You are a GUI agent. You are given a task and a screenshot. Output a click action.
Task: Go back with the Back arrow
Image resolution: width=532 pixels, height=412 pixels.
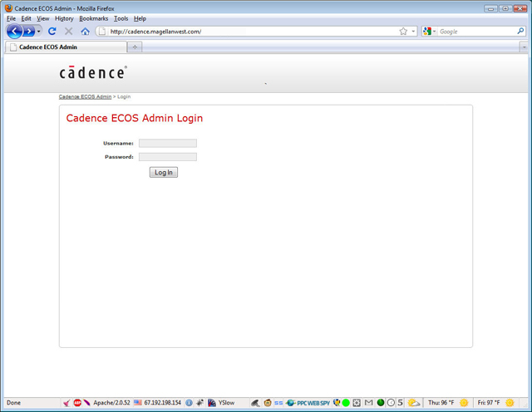14,32
